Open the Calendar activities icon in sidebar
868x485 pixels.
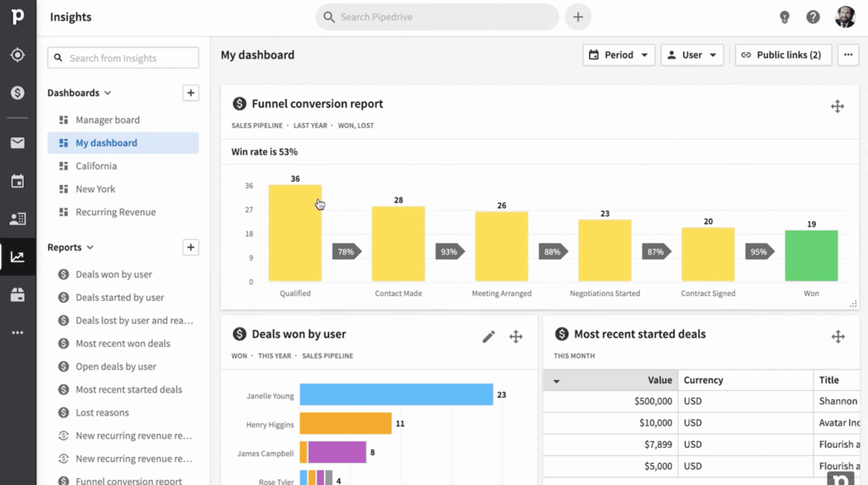[18, 181]
